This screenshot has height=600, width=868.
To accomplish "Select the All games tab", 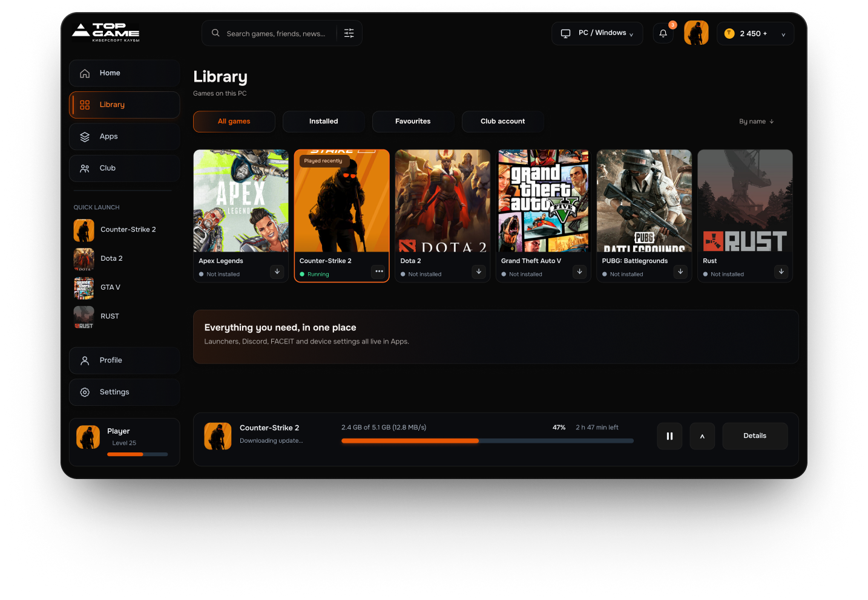I will (x=234, y=122).
